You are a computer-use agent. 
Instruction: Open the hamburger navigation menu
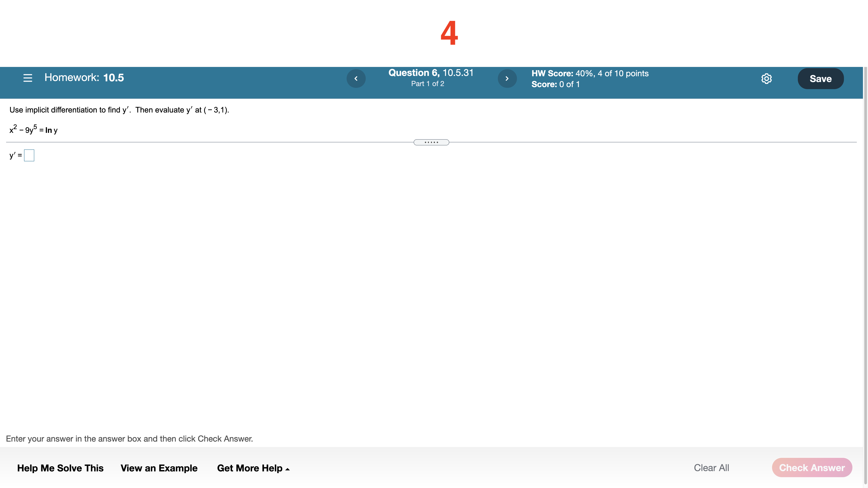click(28, 78)
